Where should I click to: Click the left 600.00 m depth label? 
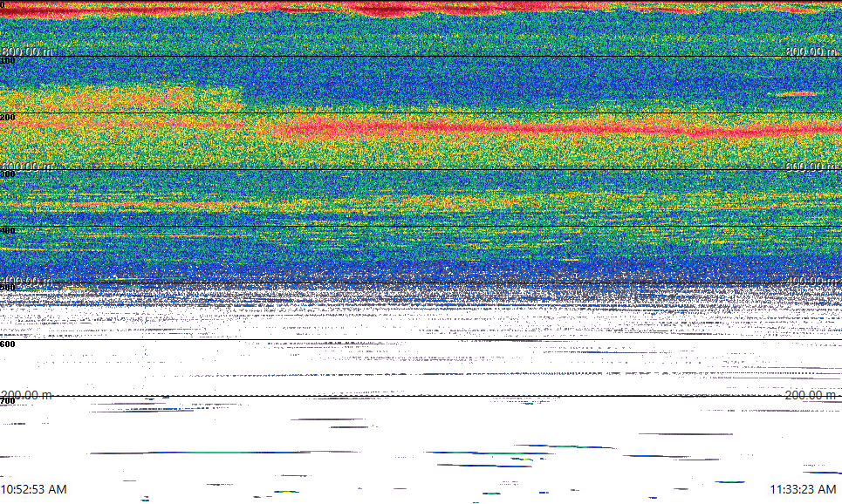click(x=27, y=167)
